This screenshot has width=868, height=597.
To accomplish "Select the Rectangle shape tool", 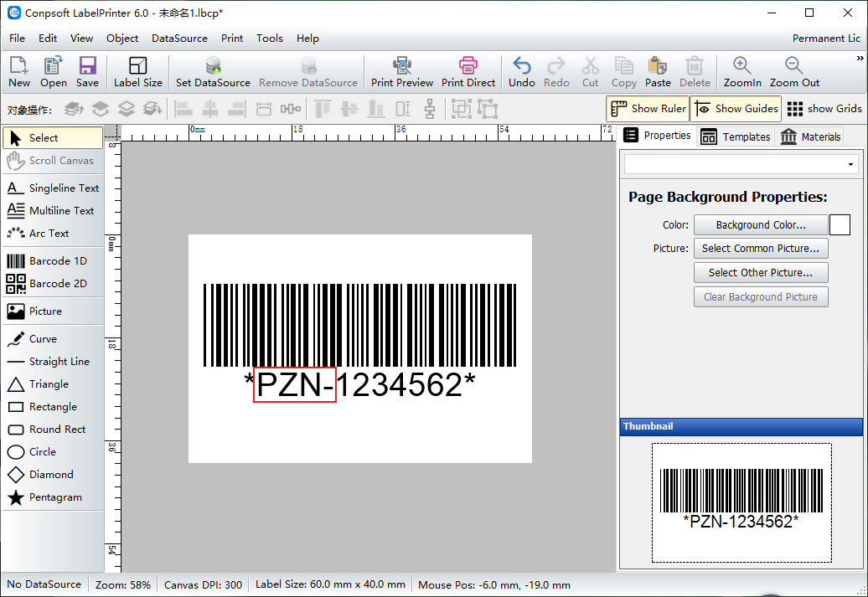I will pyautogui.click(x=53, y=407).
